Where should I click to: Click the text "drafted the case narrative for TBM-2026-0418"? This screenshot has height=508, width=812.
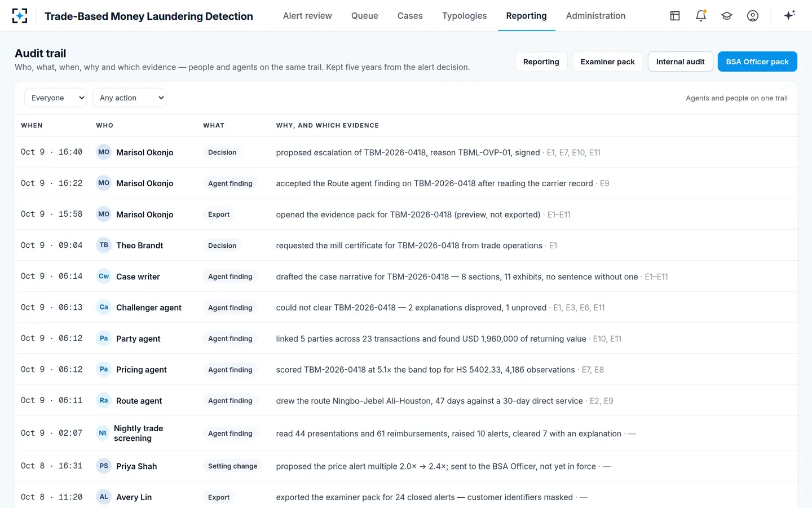click(363, 277)
